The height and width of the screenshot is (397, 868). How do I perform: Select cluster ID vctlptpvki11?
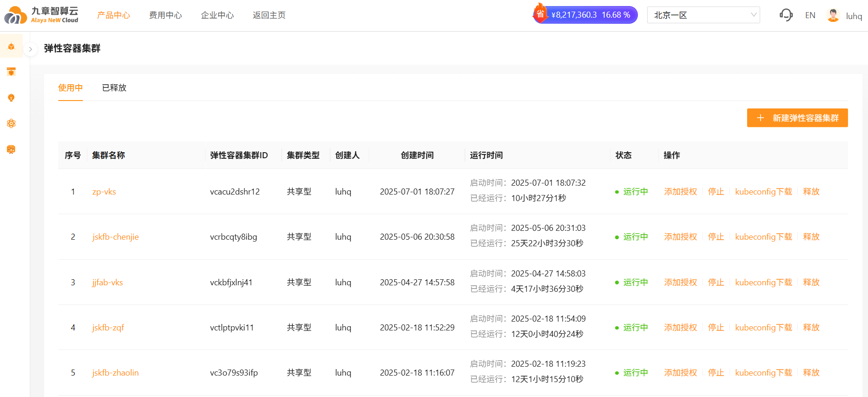click(232, 328)
